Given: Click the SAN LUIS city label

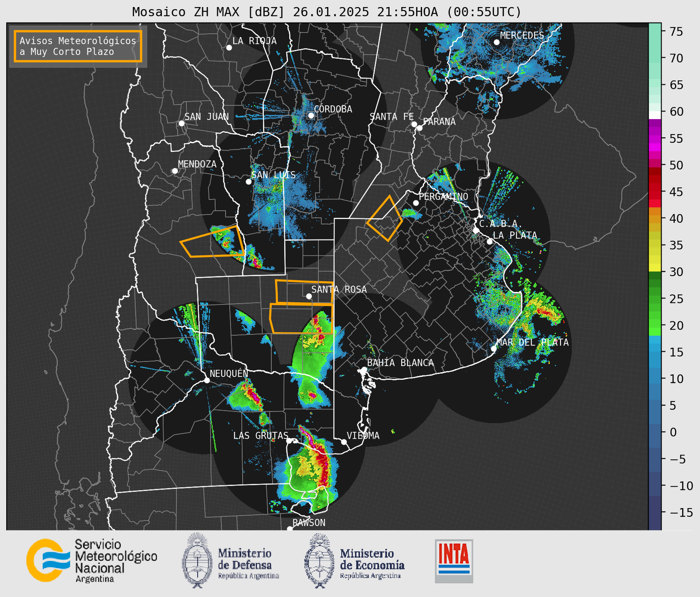Looking at the screenshot, I should point(273,175).
